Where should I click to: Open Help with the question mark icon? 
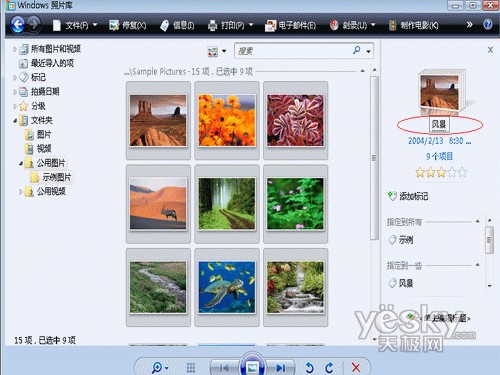point(488,24)
